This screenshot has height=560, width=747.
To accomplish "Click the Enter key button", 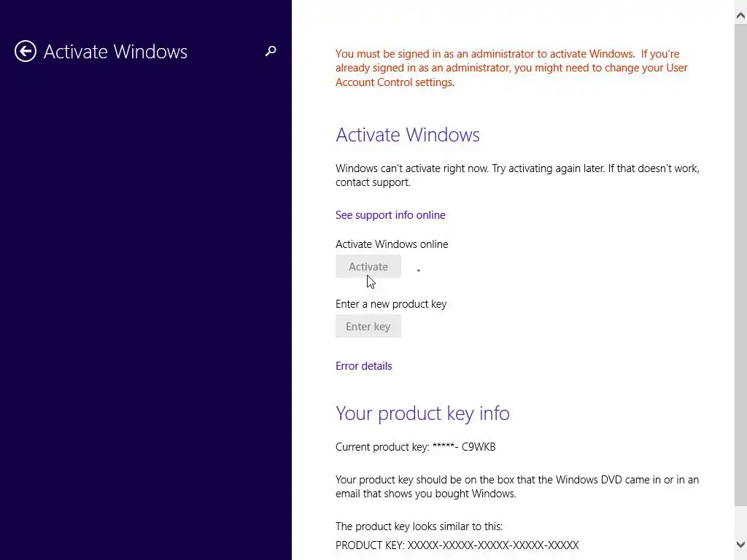I will point(368,327).
